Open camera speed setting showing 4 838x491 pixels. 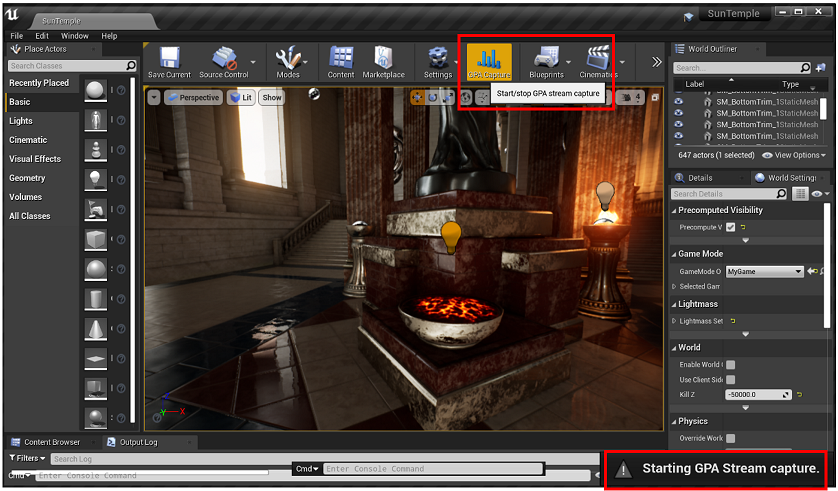(631, 97)
